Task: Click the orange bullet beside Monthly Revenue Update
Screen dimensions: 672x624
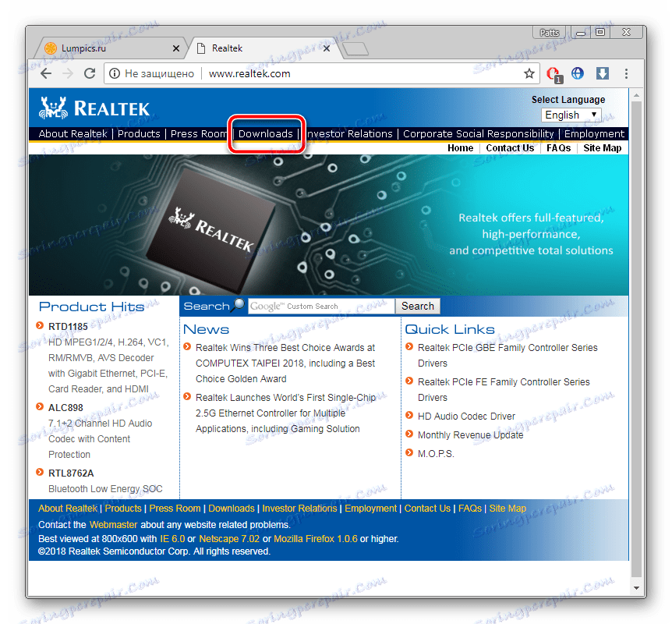Action: (x=409, y=434)
